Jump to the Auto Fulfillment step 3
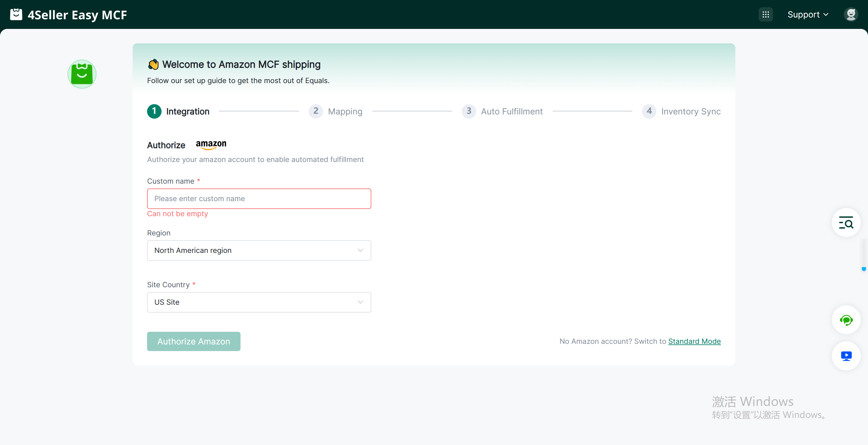This screenshot has width=868, height=445. point(502,111)
